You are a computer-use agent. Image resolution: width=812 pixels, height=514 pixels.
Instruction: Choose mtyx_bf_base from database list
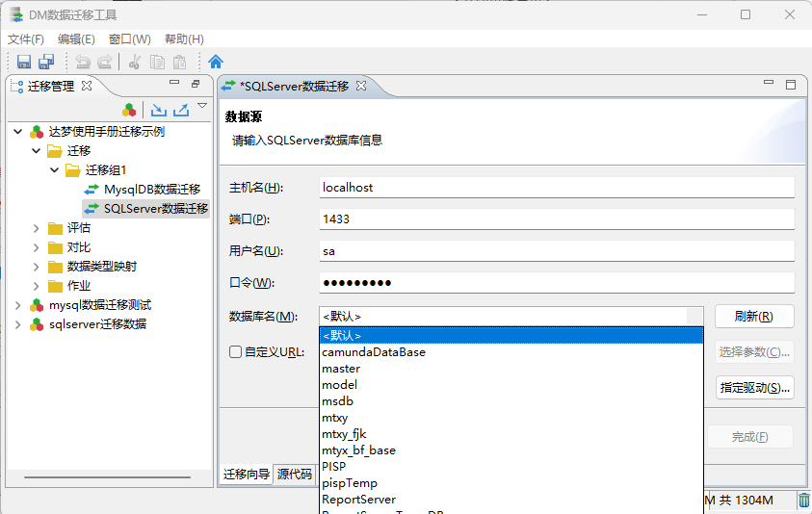tap(511, 450)
